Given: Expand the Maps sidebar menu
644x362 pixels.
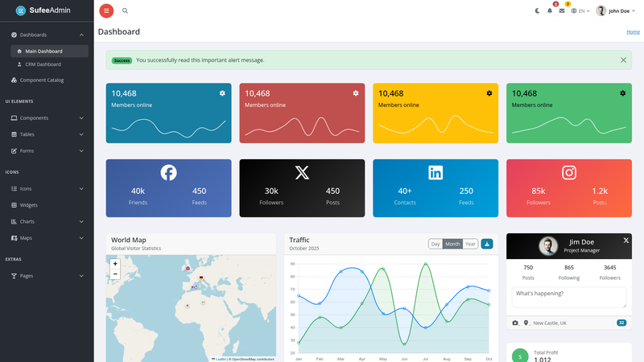Looking at the screenshot, I should click(x=47, y=237).
